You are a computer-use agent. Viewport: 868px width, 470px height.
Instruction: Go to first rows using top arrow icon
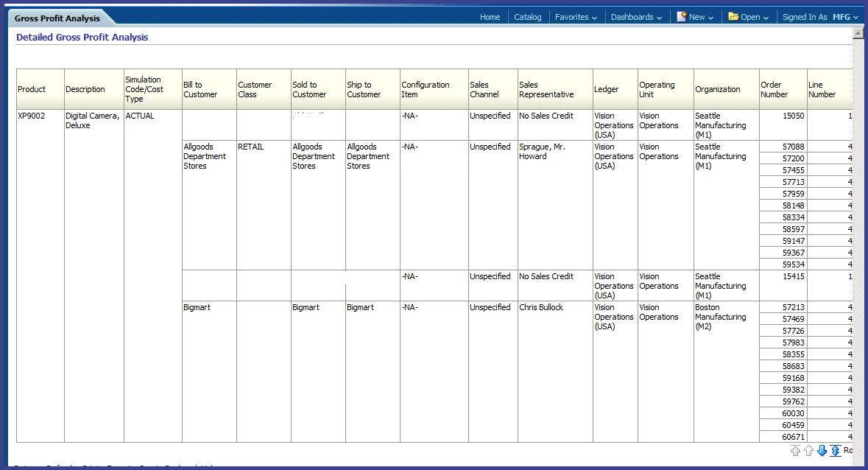tap(795, 451)
